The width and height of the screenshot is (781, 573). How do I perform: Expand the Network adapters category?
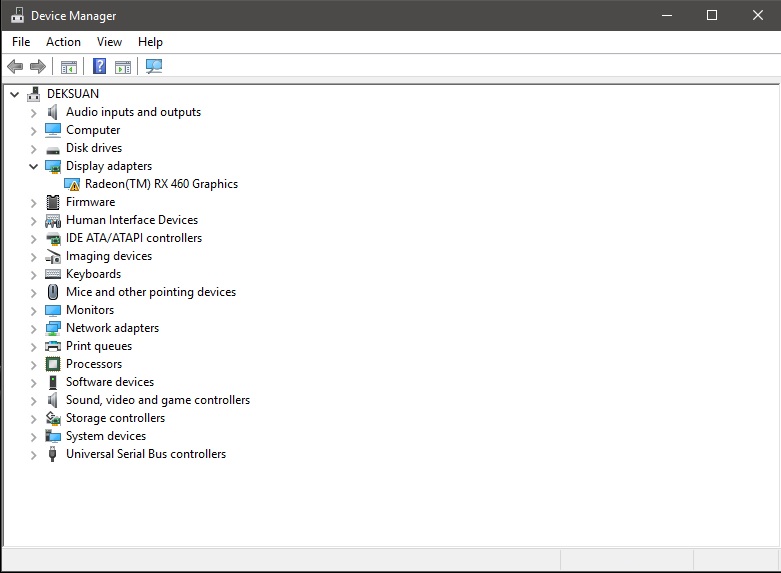tap(33, 329)
